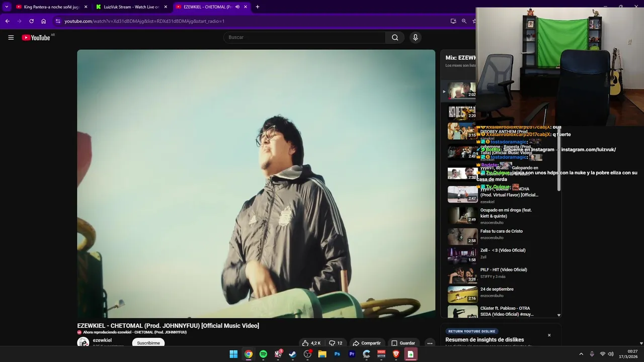Close the dislike insights panel
The image size is (644, 362).
549,335
